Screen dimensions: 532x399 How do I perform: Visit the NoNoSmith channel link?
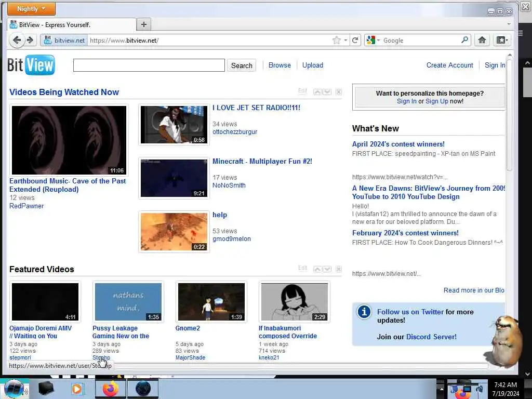(229, 185)
